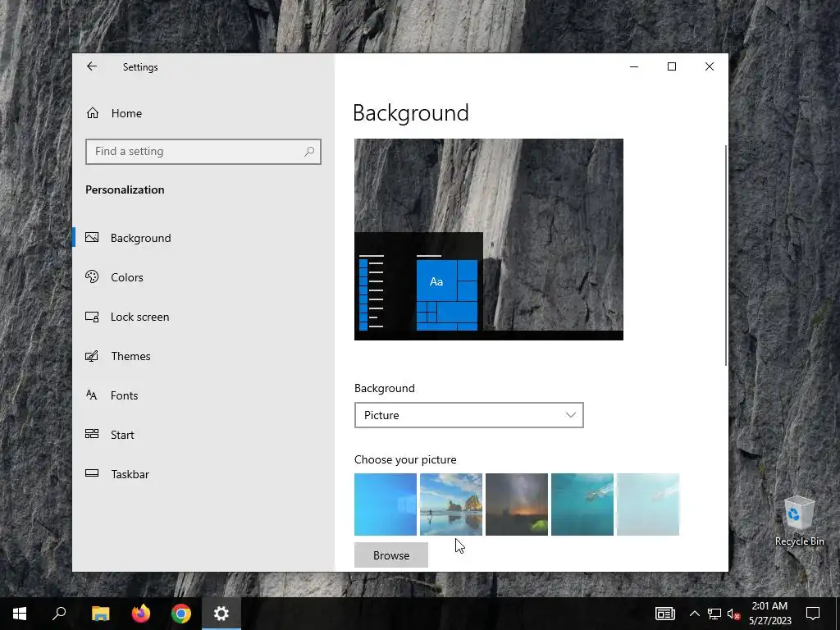This screenshot has height=630, width=840.
Task: Click the Browse button
Action: click(x=391, y=555)
